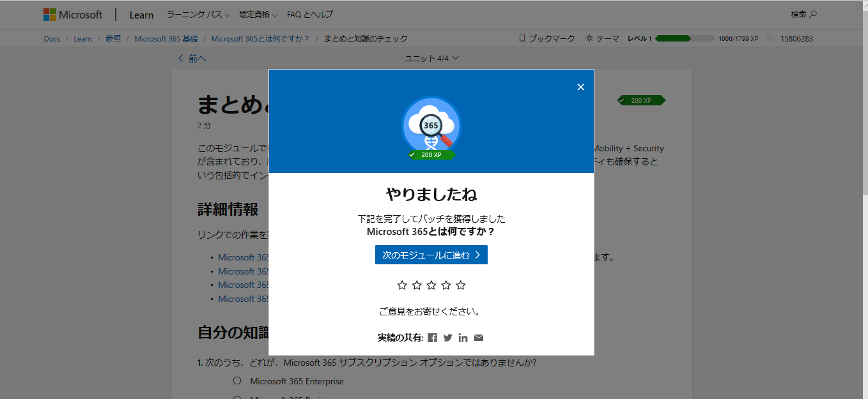Rate the module one star
This screenshot has height=399, width=868.
[402, 285]
